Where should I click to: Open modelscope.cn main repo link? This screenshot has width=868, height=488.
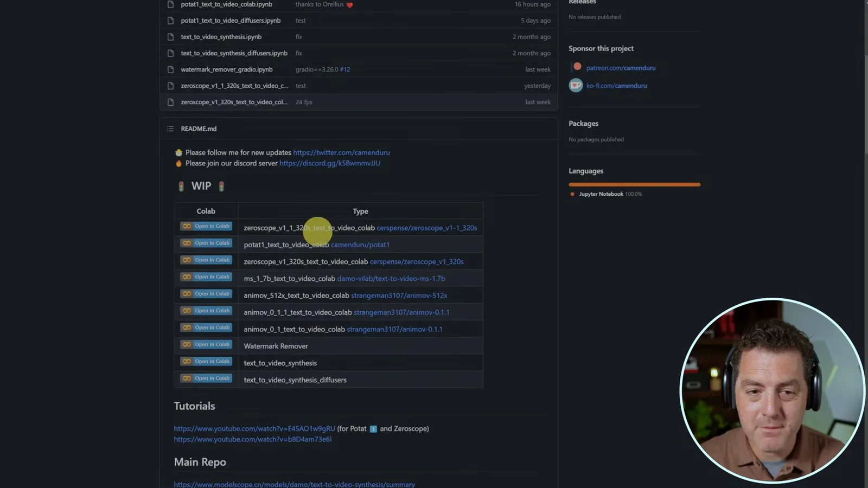295,484
